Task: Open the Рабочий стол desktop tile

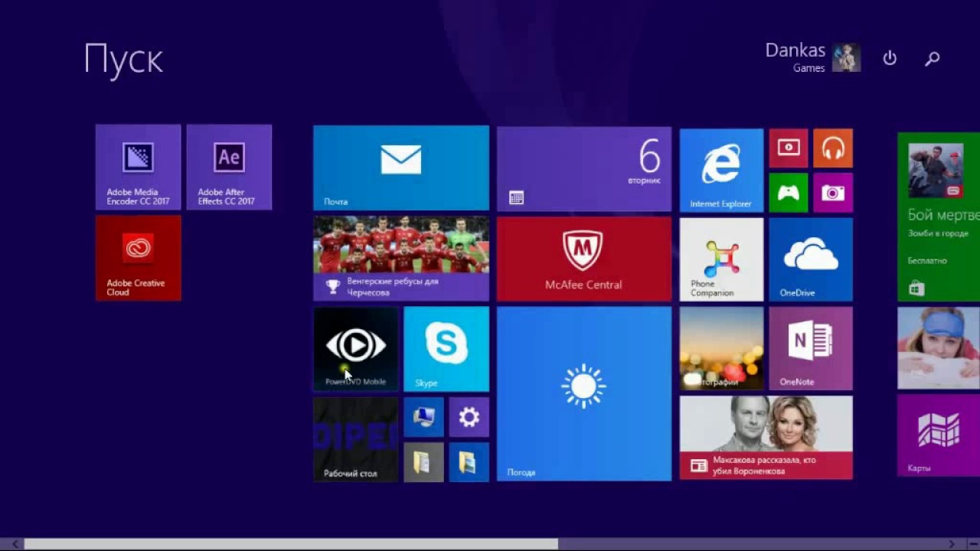Action: [356, 439]
